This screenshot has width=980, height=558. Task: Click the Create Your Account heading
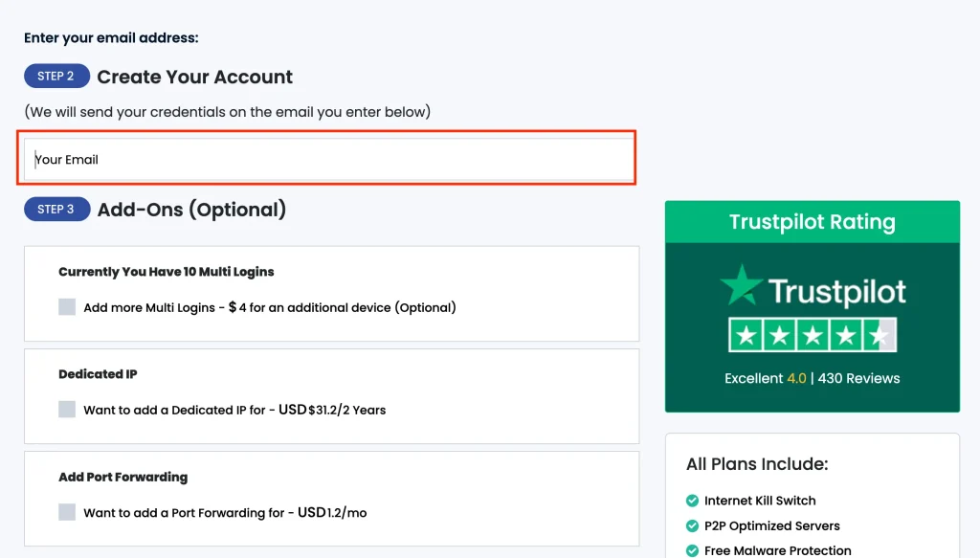(x=194, y=77)
